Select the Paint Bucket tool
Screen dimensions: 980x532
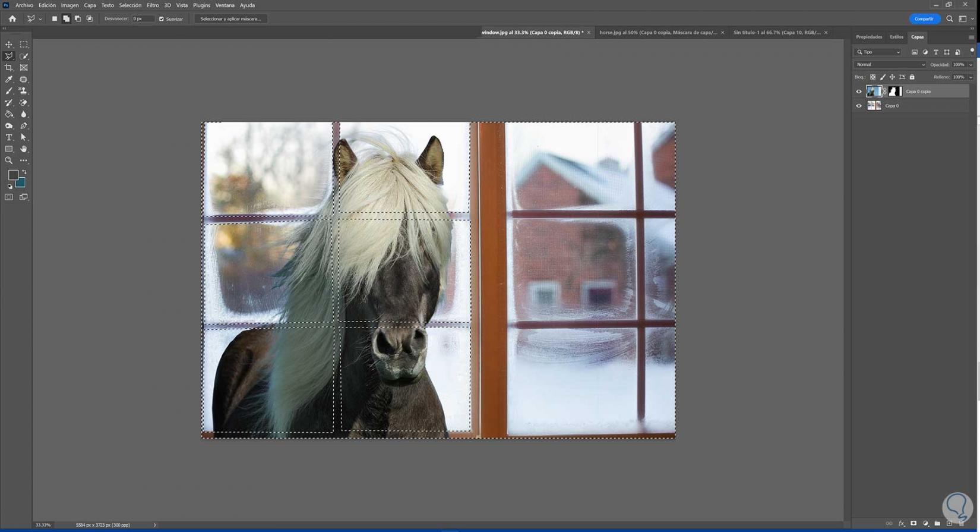point(9,114)
